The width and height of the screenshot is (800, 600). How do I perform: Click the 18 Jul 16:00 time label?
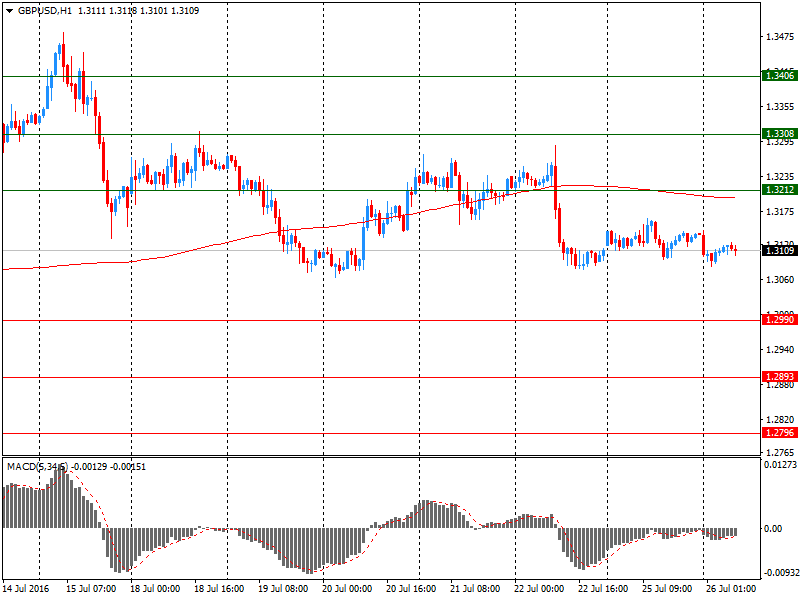(219, 589)
